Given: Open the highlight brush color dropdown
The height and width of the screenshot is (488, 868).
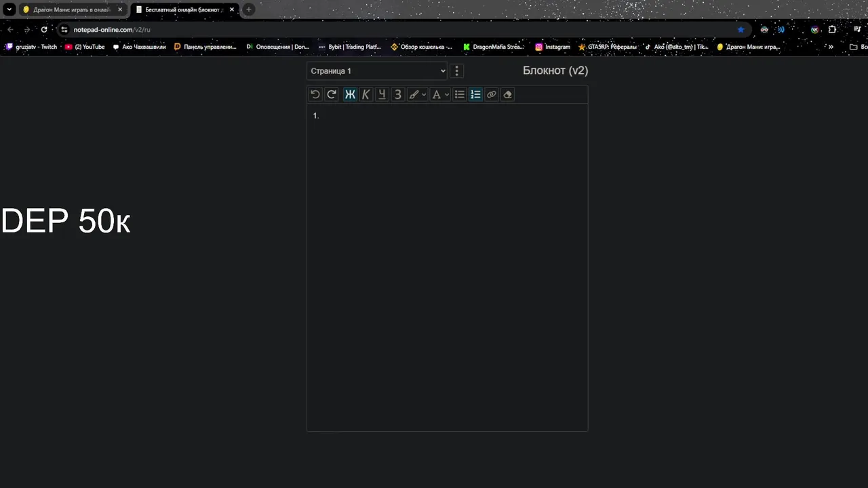Looking at the screenshot, I should [x=417, y=94].
